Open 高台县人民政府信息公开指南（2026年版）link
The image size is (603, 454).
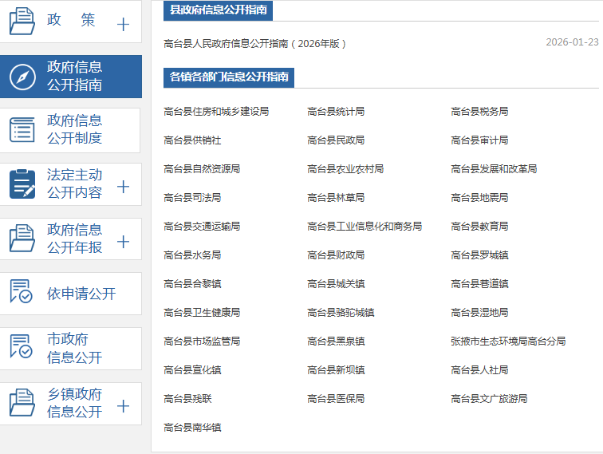(255, 43)
